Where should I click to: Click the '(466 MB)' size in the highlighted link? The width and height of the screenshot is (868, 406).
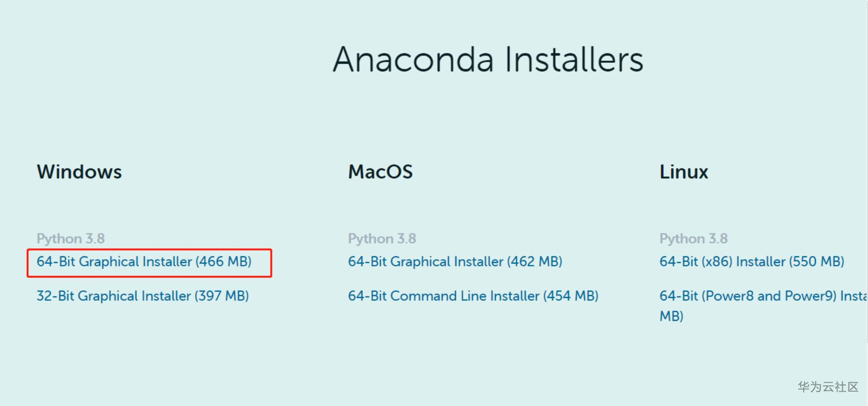pyautogui.click(x=223, y=262)
